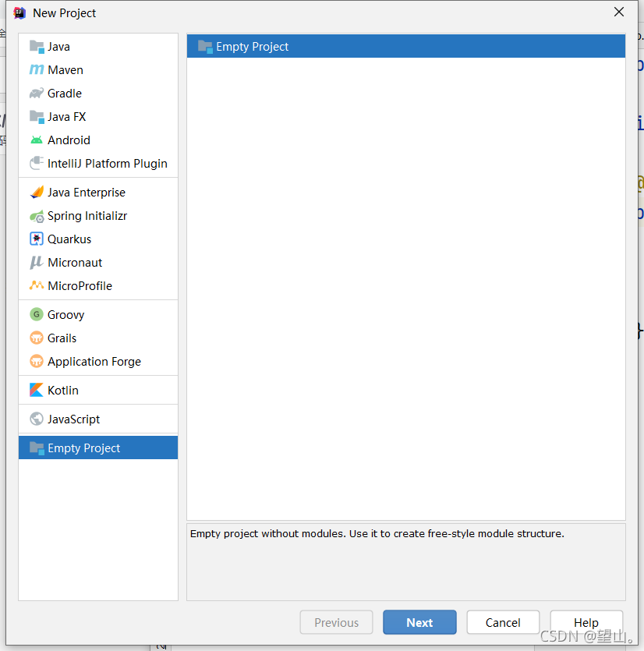Click the Quarkus logo icon
The width and height of the screenshot is (644, 651).
(37, 239)
